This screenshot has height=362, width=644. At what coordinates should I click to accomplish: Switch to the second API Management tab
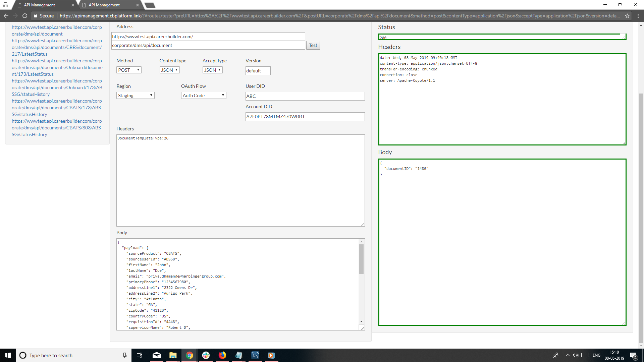(x=108, y=5)
